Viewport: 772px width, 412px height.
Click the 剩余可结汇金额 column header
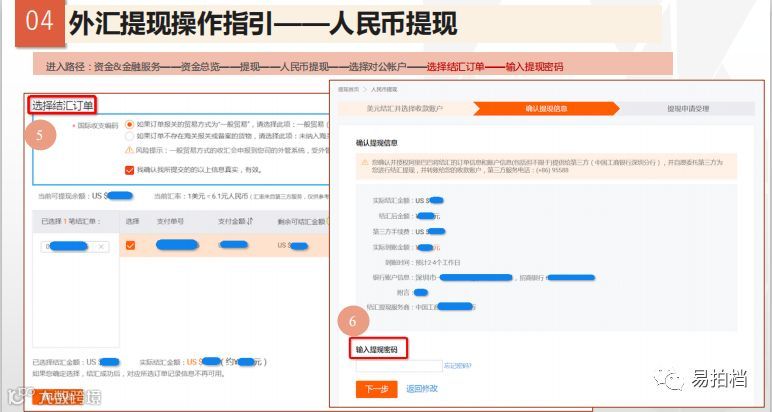(x=301, y=222)
